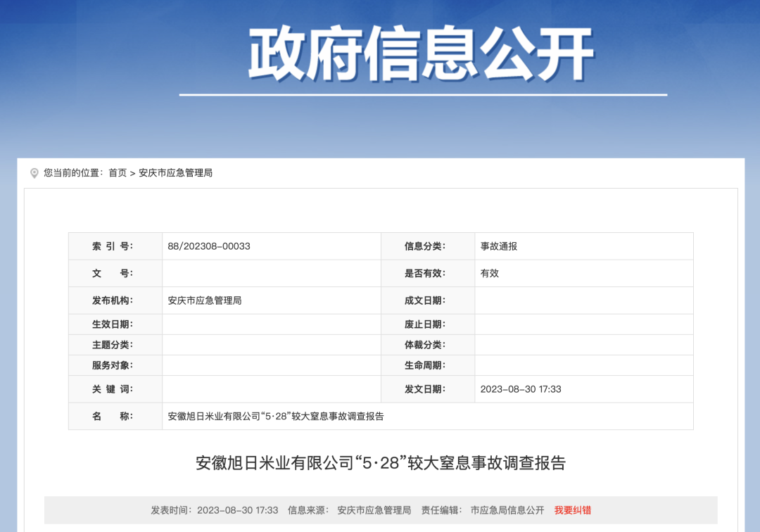Click the 成文日期 label cell

click(424, 300)
